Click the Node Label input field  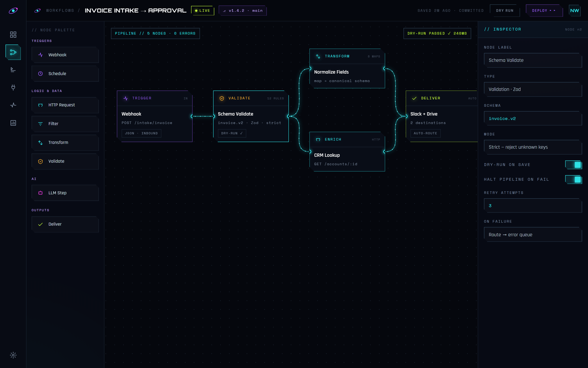[x=533, y=60]
